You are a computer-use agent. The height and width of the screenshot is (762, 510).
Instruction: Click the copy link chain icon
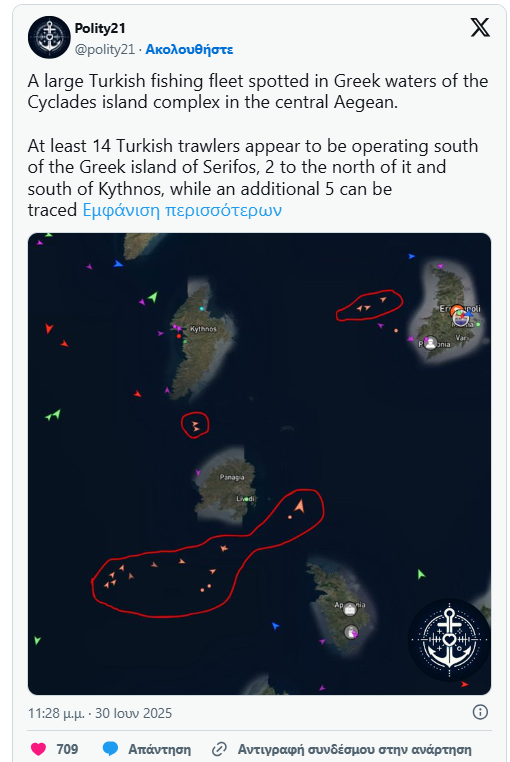coord(220,749)
